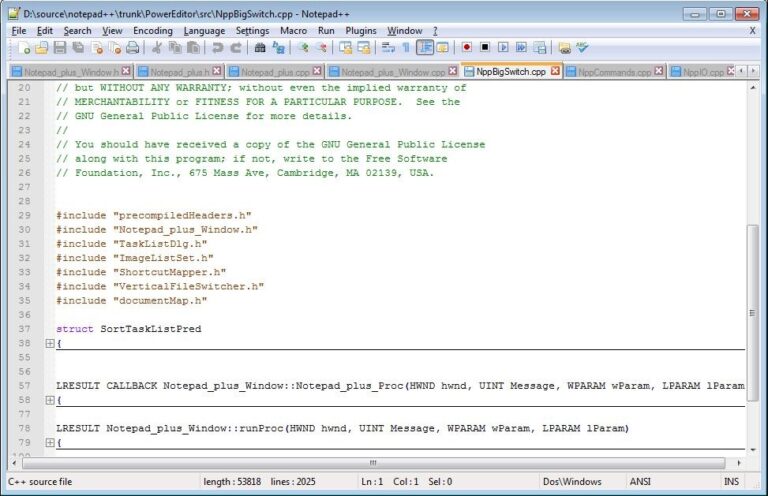
Task: Click the vertical scrollbar down arrow
Action: [x=753, y=449]
